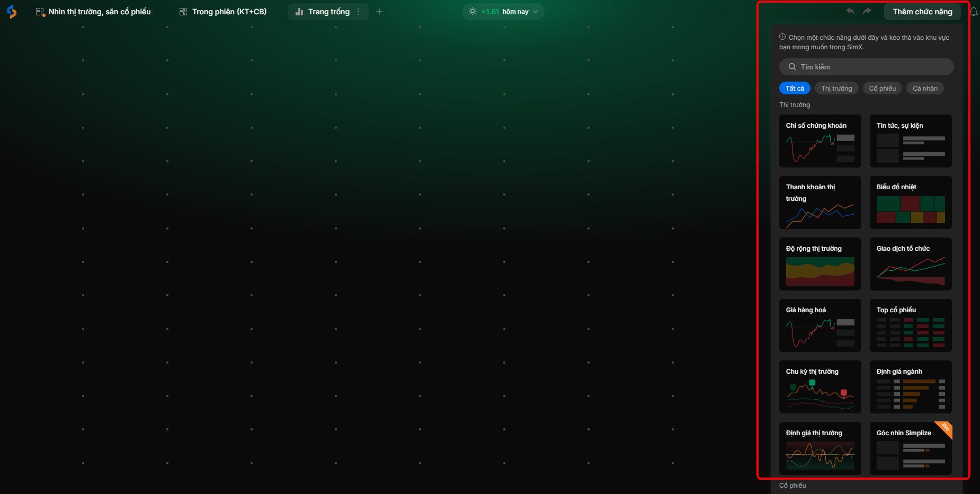
Task: Switch to Trong phiên (KT+CB) tab
Action: [223, 12]
